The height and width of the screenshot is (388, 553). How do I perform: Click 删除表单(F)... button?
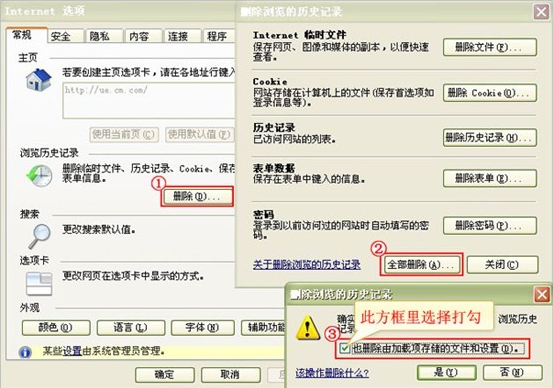490,178
